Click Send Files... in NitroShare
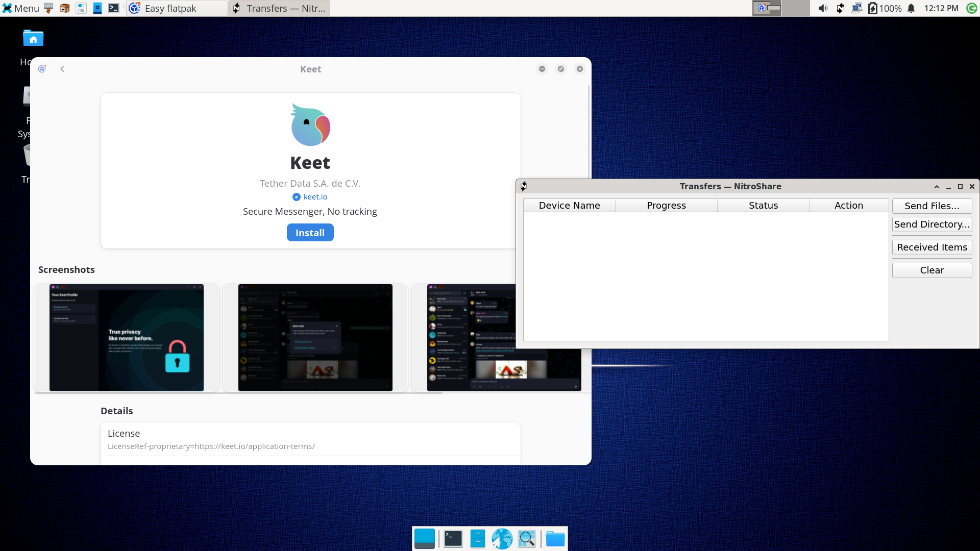 [932, 206]
